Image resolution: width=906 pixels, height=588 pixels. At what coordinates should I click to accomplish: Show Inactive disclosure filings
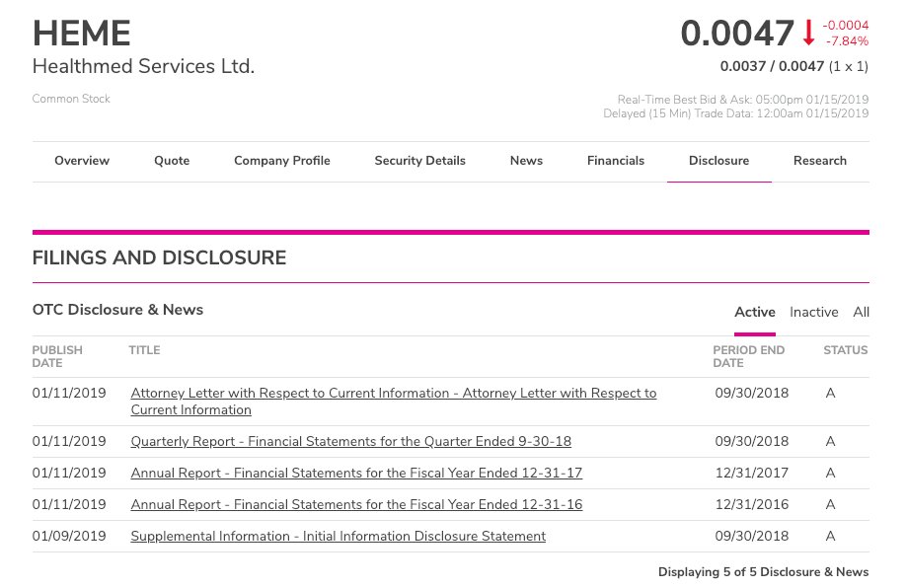point(813,312)
